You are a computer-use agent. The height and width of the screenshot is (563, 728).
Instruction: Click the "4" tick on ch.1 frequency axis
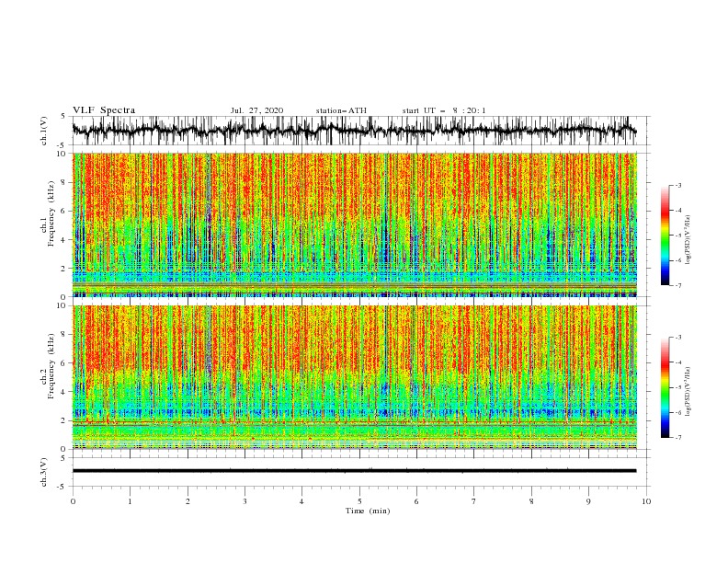tap(64, 240)
